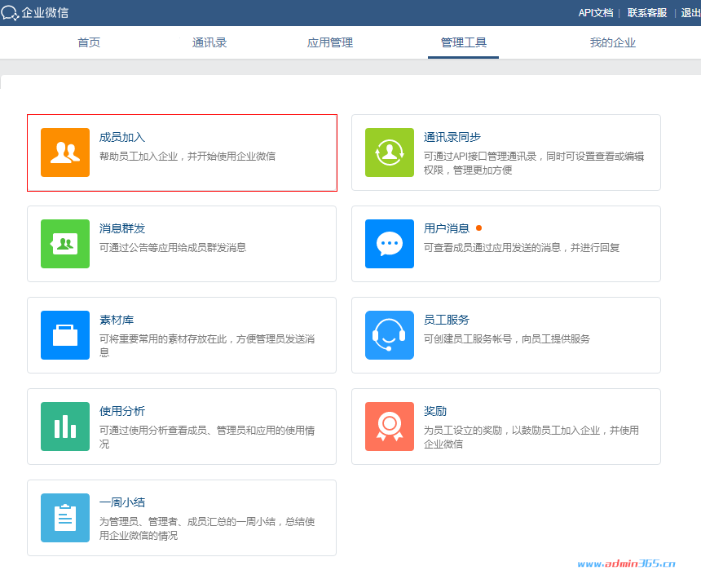Open the API文档 link
Screen dimensions: 701x588
click(596, 13)
